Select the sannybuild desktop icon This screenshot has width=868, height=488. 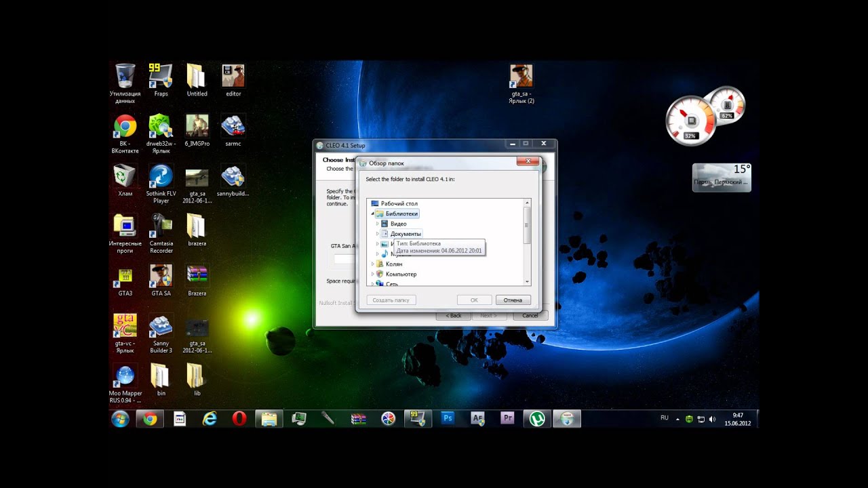[x=233, y=180]
